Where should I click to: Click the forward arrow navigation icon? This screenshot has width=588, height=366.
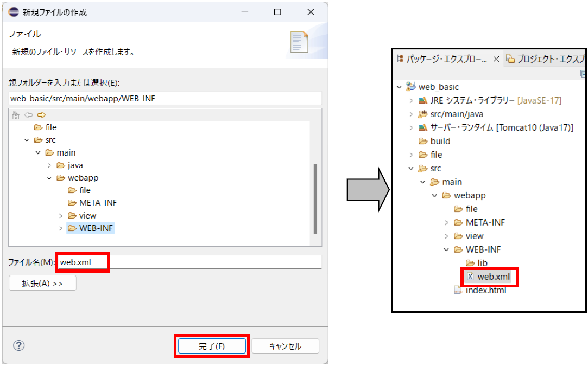(x=41, y=115)
